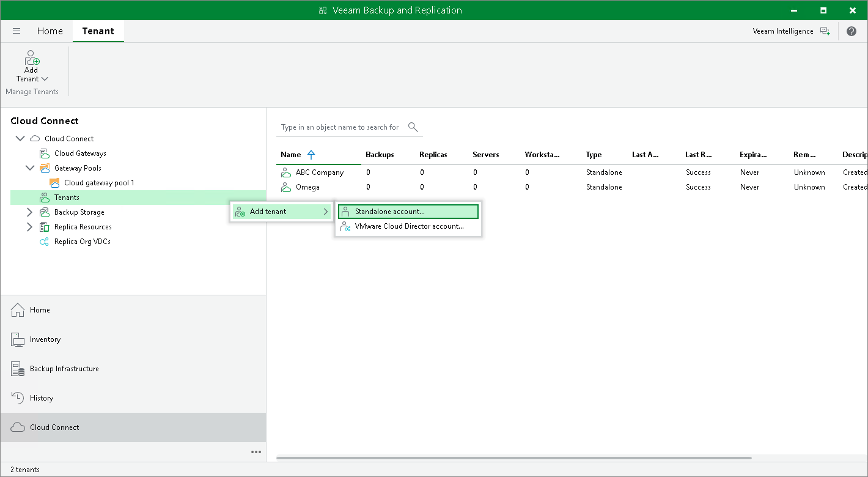Image resolution: width=868 pixels, height=477 pixels.
Task: Sort tenants by the Name column
Action: coord(290,155)
